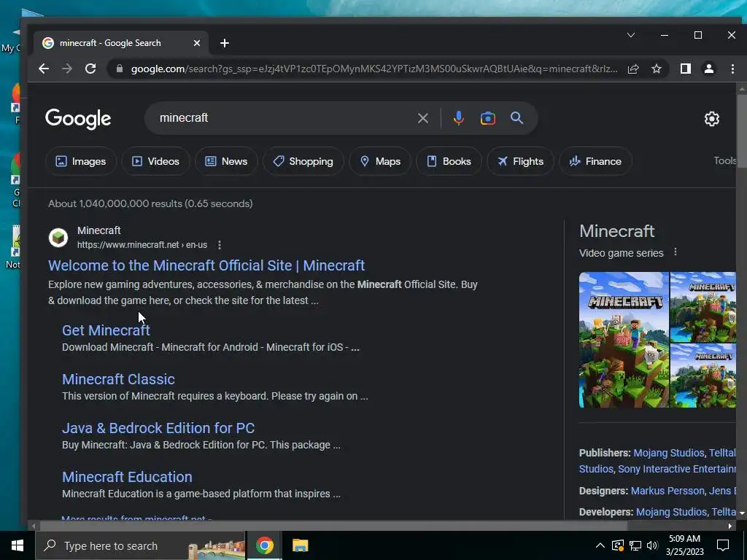Image resolution: width=747 pixels, height=560 pixels.
Task: Open the Get Minecraft sitelink
Action: (106, 330)
